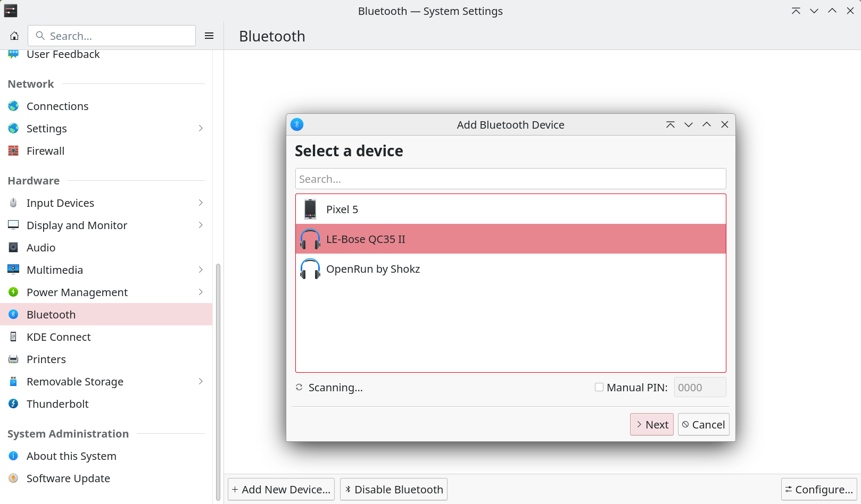Open KDE Connect settings page
The width and height of the screenshot is (861, 504).
click(x=106, y=337)
